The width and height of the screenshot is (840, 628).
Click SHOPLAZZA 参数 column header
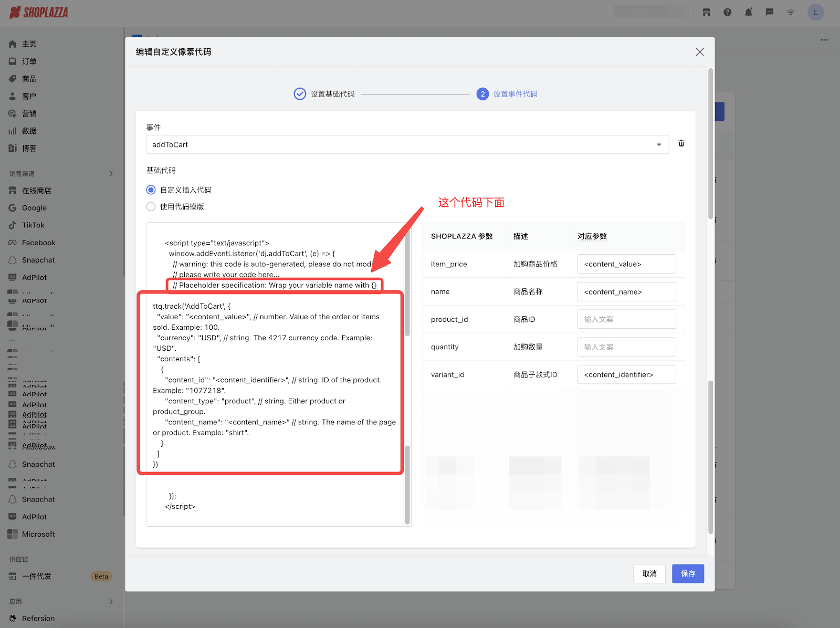click(x=462, y=236)
